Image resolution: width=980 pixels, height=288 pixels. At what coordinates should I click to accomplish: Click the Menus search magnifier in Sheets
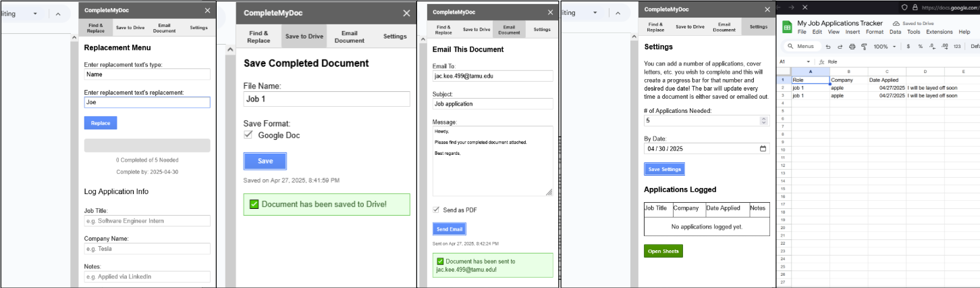tap(790, 47)
